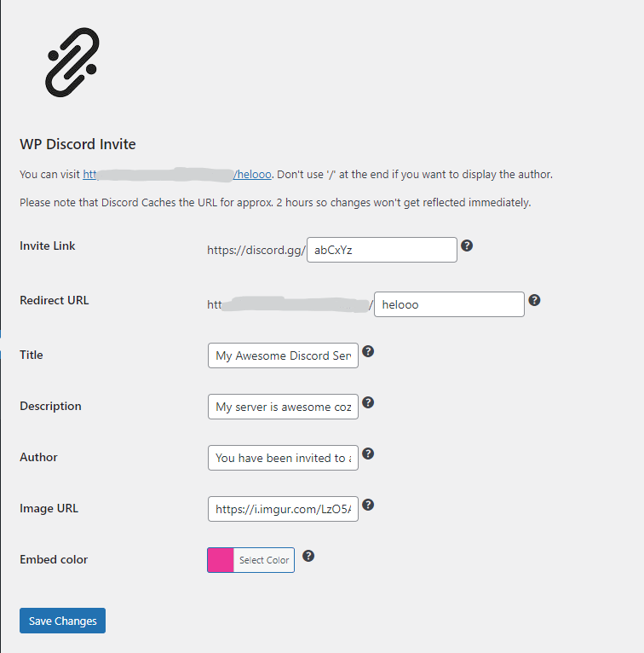Click the WP Discord Invite heading
Image resolution: width=644 pixels, height=653 pixels.
pyautogui.click(x=78, y=144)
